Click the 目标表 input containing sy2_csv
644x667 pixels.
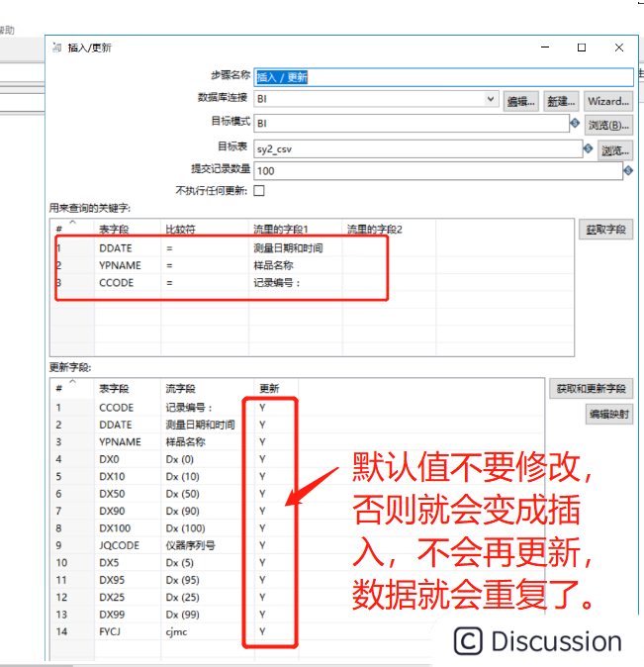tap(418, 148)
